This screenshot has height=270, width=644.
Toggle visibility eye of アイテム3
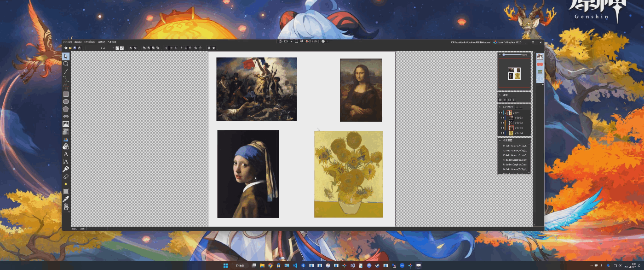(x=501, y=128)
